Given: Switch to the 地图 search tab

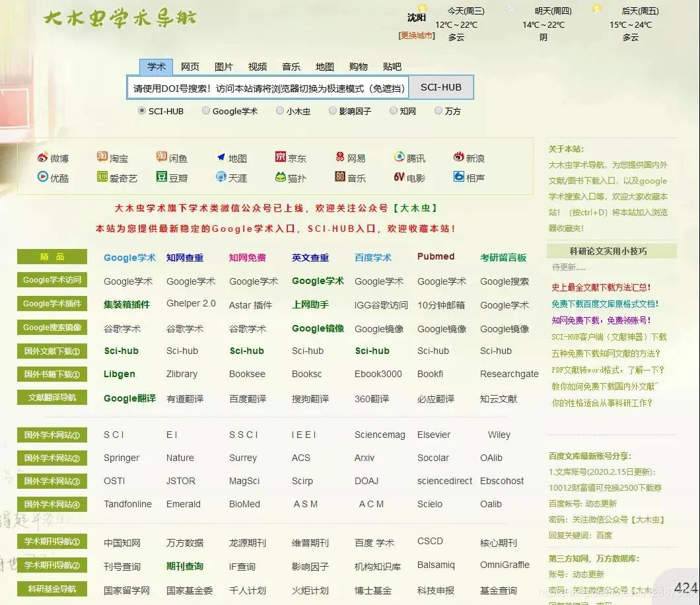Looking at the screenshot, I should 324,67.
